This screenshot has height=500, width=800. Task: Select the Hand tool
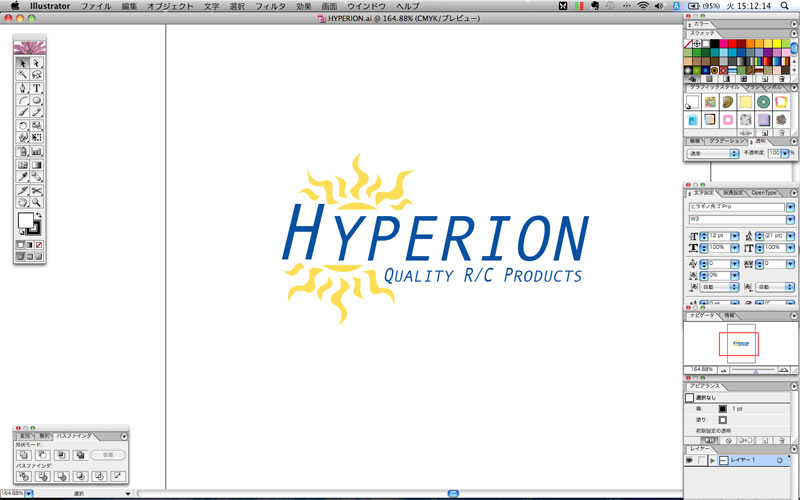[x=22, y=203]
